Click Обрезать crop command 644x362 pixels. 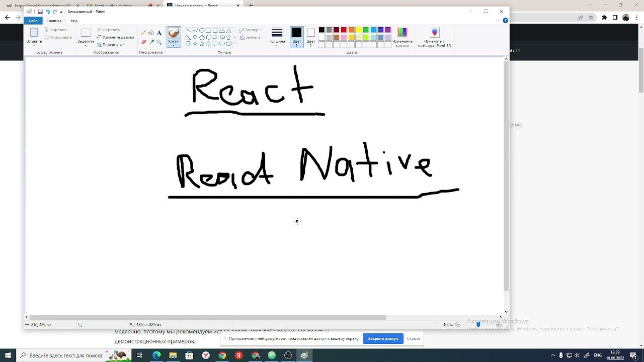pyautogui.click(x=108, y=30)
